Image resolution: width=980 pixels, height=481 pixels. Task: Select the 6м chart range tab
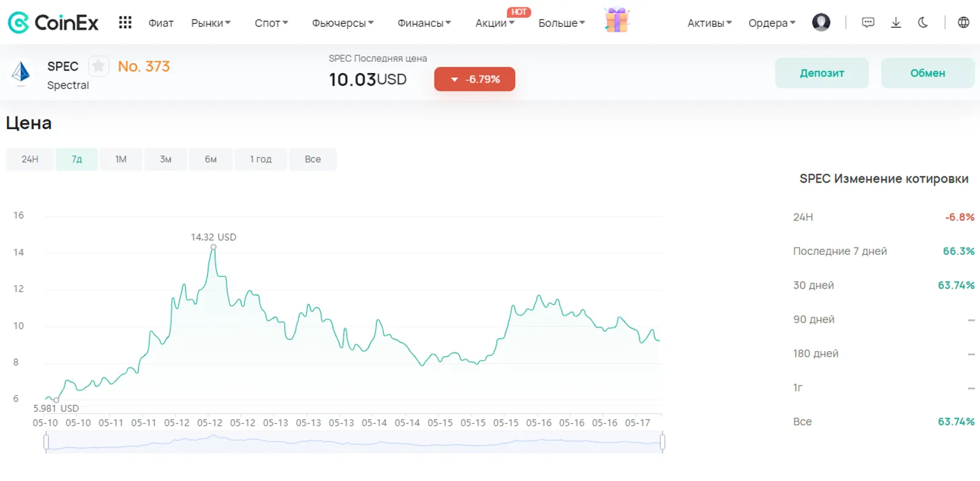click(x=211, y=159)
